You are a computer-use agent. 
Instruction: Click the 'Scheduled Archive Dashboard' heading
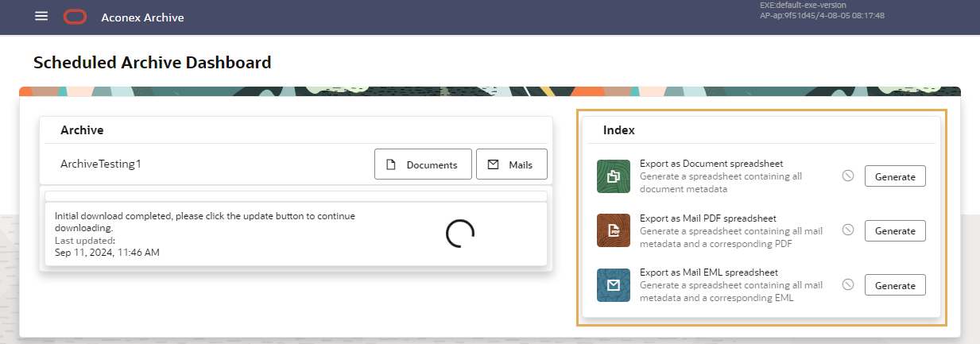point(153,62)
